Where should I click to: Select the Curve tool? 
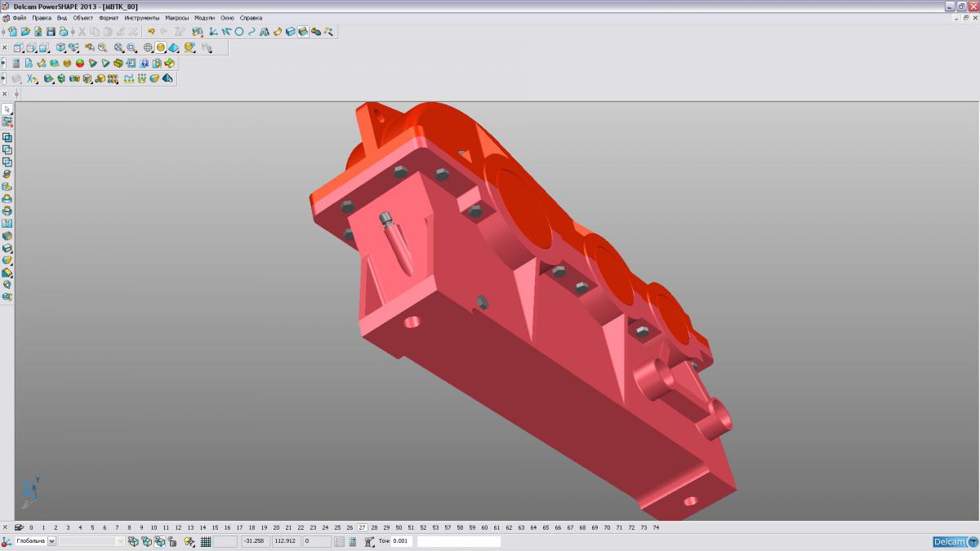(252, 31)
